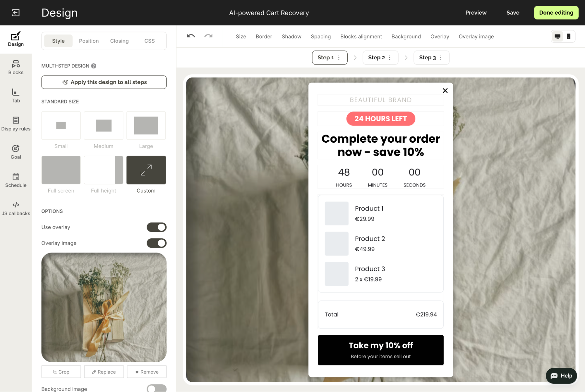Toggle the Background image switch
This screenshot has height=392, width=585.
[x=157, y=388]
